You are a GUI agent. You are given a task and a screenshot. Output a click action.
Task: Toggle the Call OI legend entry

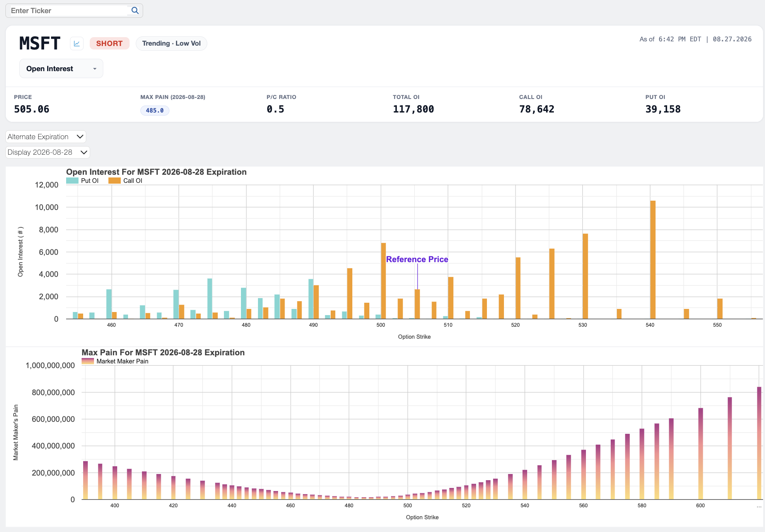click(x=125, y=181)
